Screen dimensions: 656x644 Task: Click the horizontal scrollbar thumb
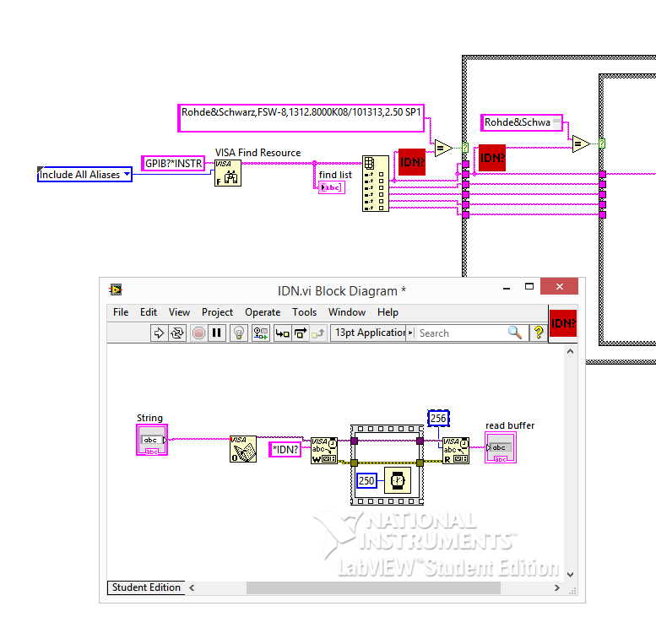coord(373,587)
